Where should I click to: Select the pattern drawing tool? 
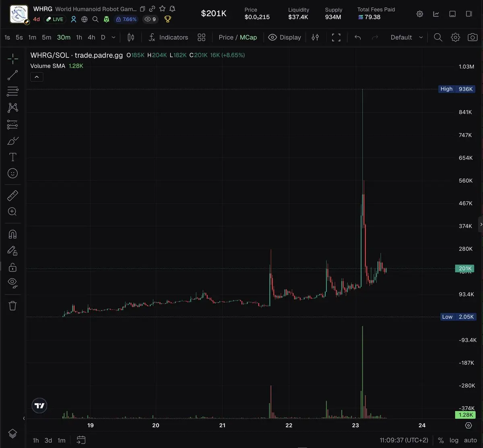coord(12,108)
